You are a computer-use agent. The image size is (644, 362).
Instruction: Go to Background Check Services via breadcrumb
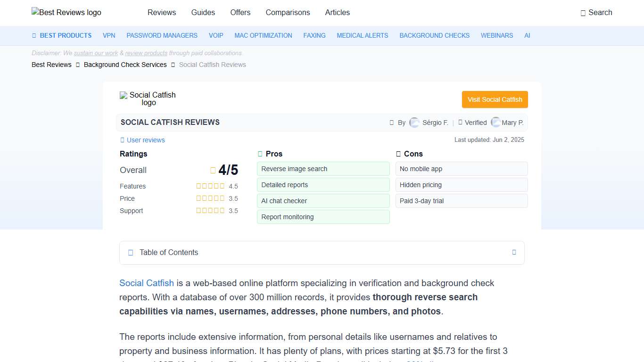pos(125,65)
